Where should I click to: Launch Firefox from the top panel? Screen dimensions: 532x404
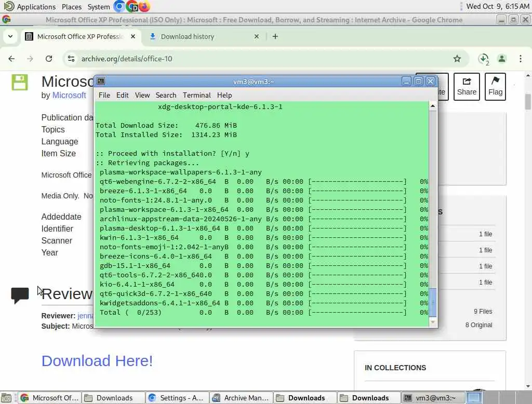[x=144, y=6]
